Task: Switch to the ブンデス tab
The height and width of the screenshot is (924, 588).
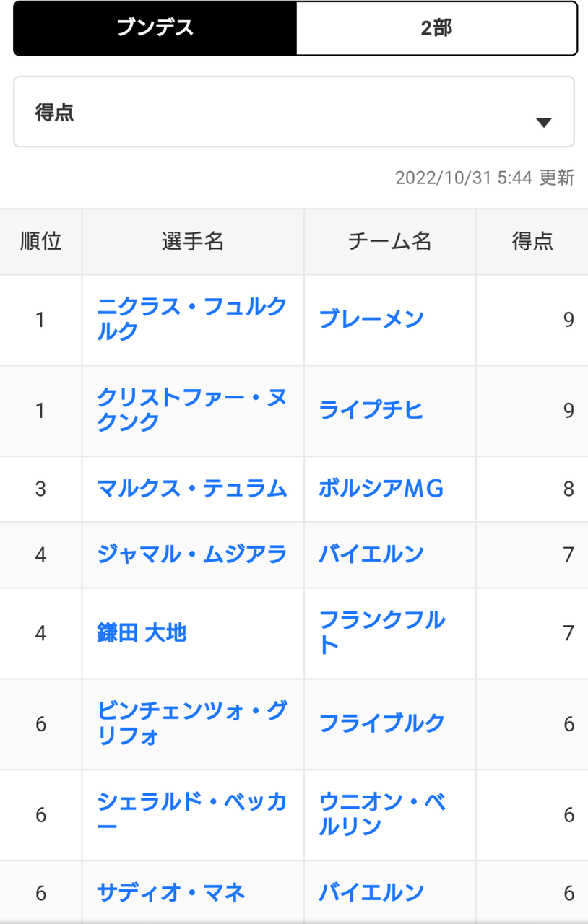Action: 155,29
